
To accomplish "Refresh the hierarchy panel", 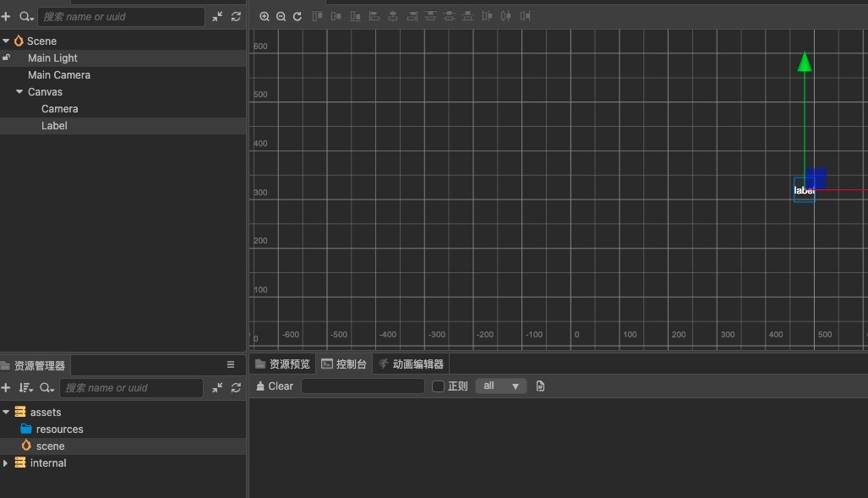I will [x=237, y=17].
